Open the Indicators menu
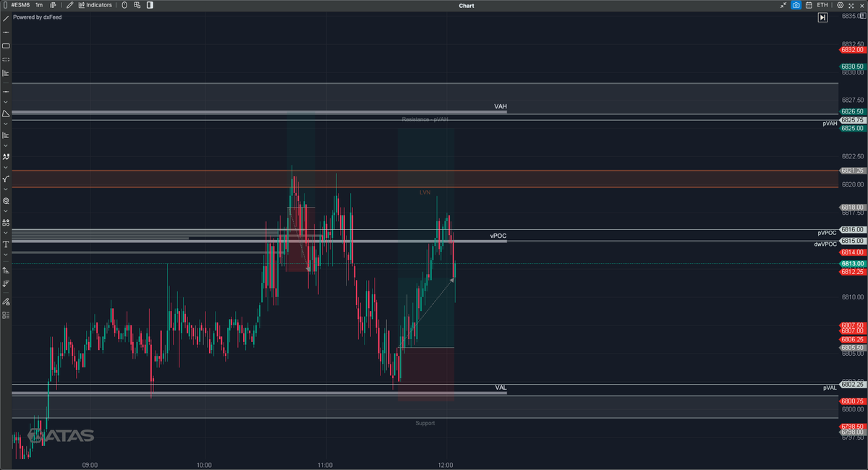Viewport: 868px width, 470px height. (95, 5)
